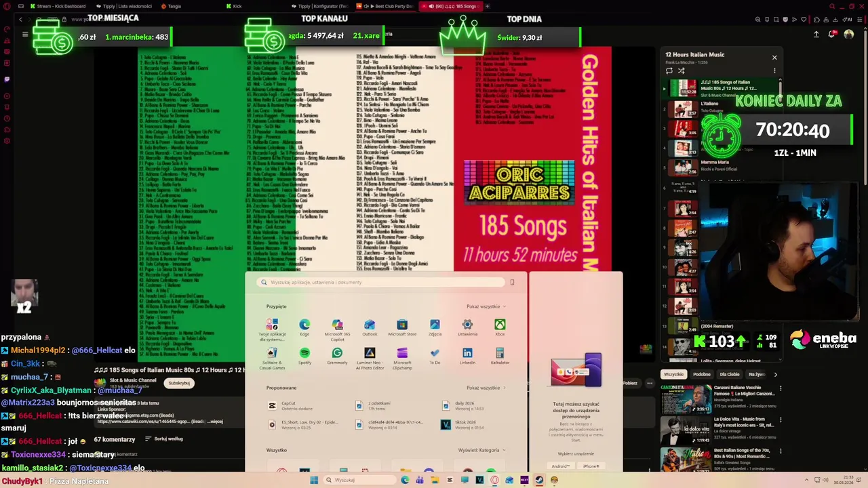Open Edge from pinned Start apps
Viewport: 868px width, 488px height.
pos(304,327)
